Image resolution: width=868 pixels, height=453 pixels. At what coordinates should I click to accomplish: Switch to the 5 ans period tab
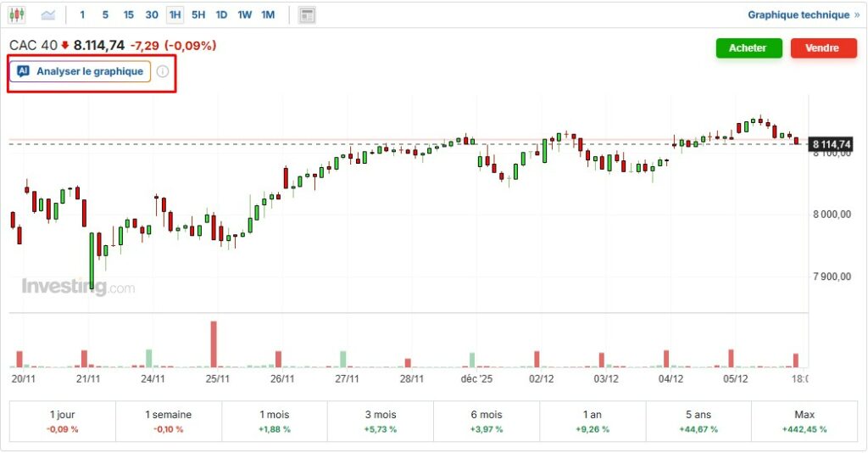[698, 421]
